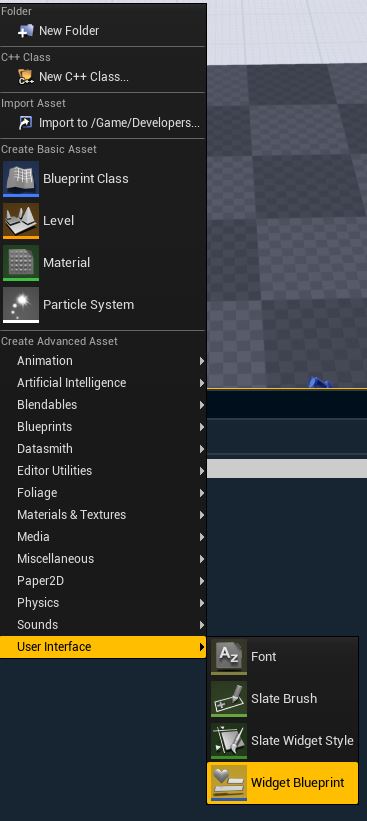367x821 pixels.
Task: Select the Font asset icon
Action: [x=229, y=657]
